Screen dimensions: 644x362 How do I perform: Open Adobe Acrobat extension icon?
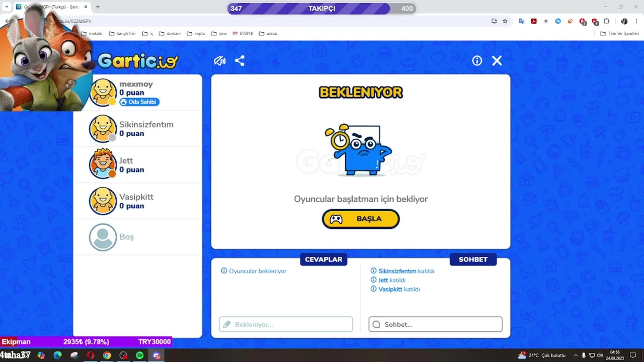click(534, 21)
